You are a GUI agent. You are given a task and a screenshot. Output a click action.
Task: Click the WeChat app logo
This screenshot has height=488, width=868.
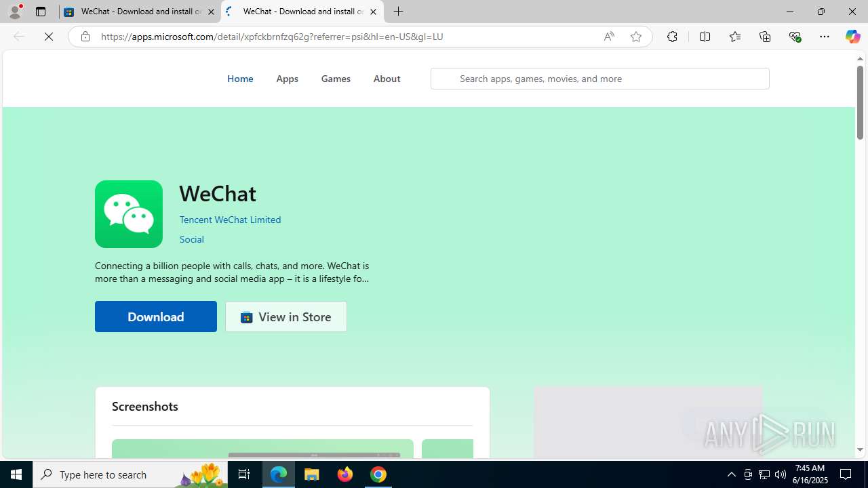[129, 214]
